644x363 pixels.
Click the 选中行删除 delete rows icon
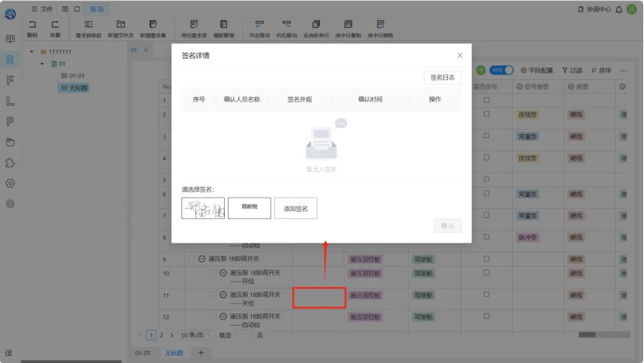[381, 25]
